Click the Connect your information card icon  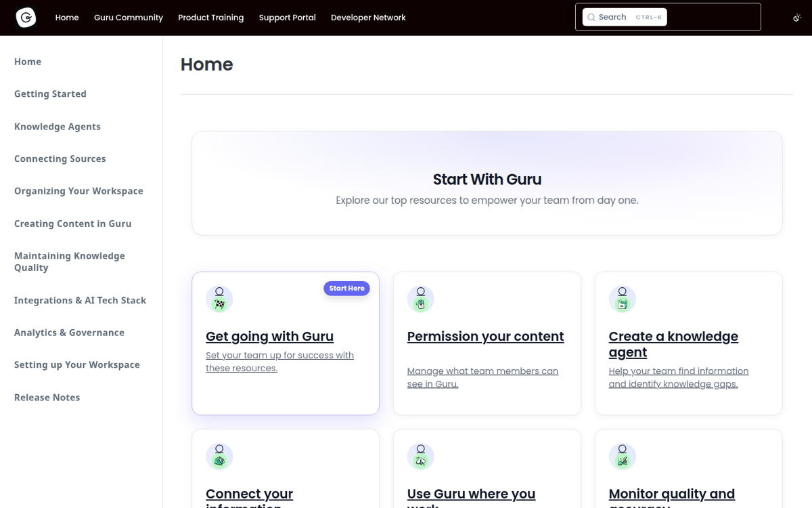219,456
